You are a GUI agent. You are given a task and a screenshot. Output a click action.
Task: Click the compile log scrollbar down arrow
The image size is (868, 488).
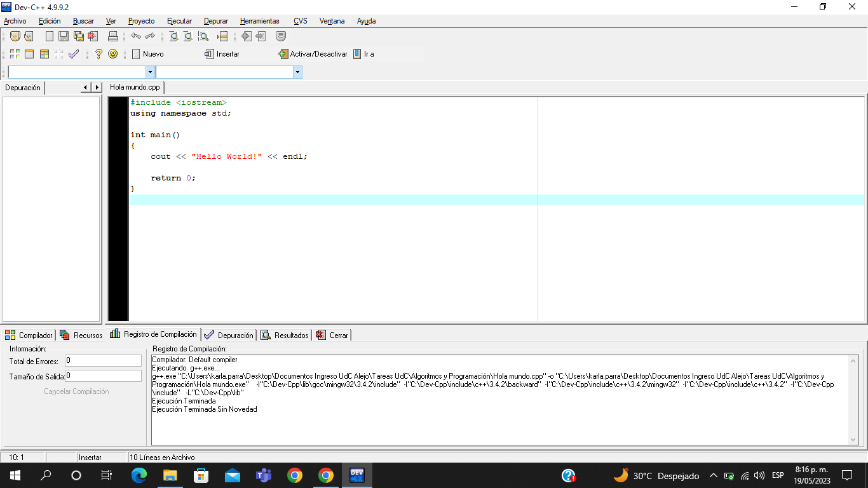[853, 440]
